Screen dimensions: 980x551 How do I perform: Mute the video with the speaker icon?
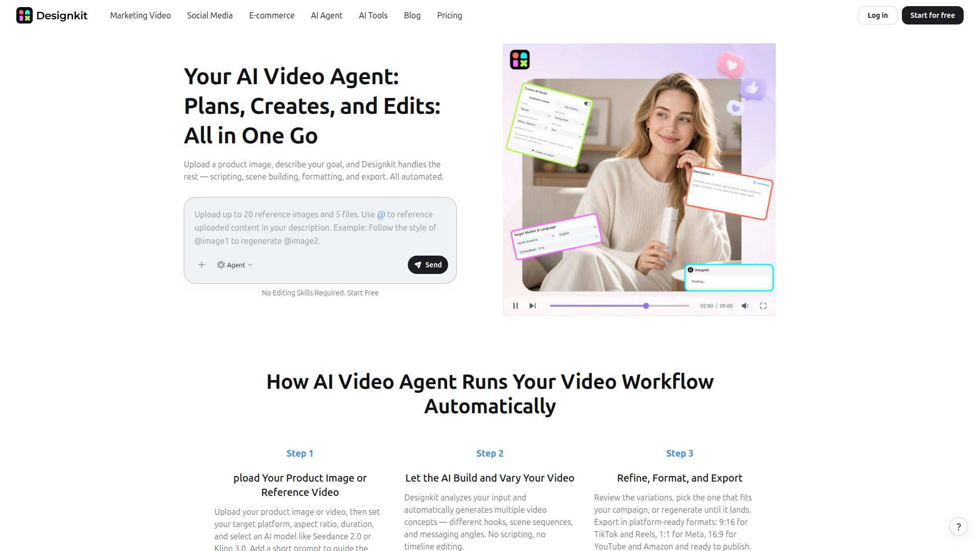pos(745,306)
